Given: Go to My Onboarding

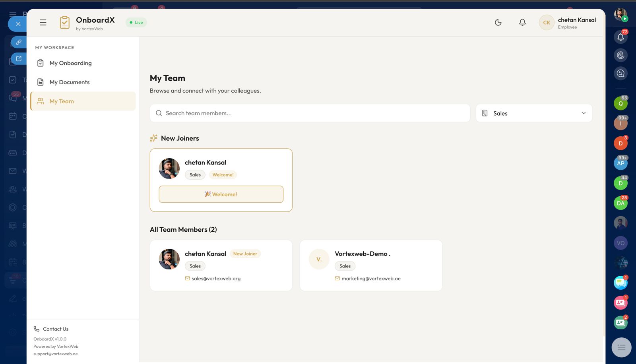Looking at the screenshot, I should pos(70,63).
